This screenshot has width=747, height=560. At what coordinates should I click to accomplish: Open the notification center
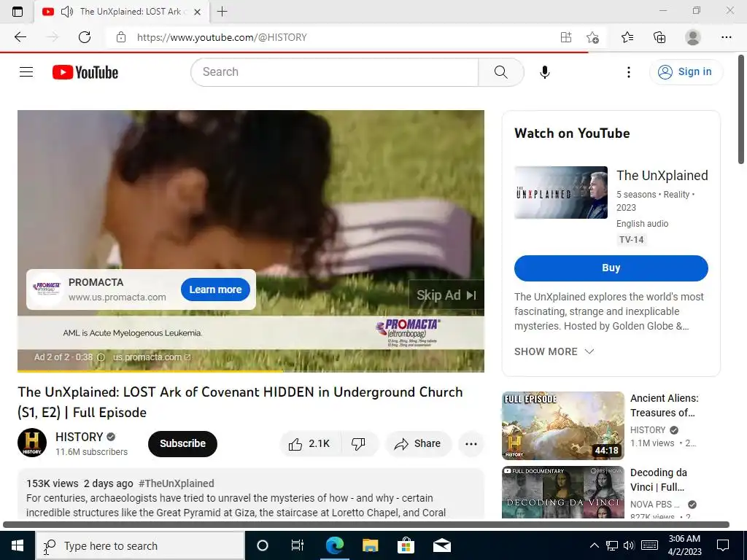(723, 545)
